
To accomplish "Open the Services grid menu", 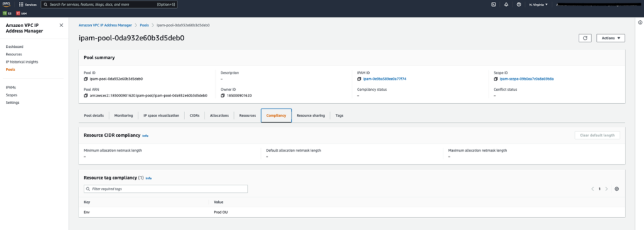I will (x=28, y=4).
